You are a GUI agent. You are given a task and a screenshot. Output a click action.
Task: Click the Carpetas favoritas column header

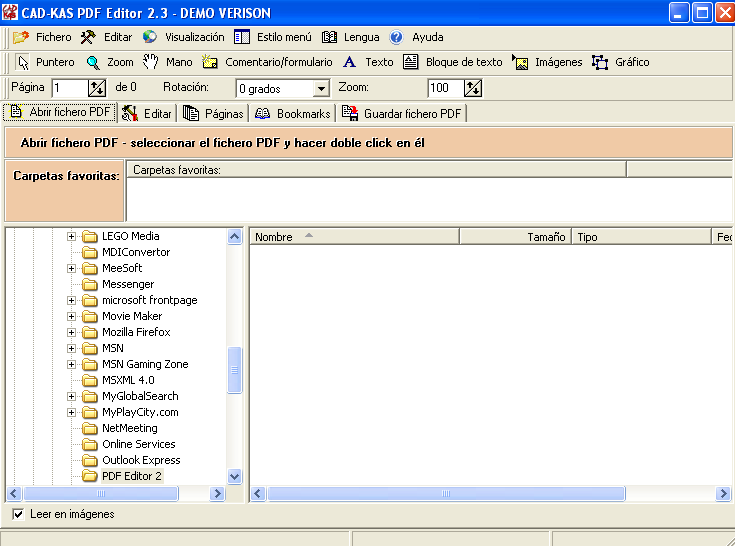click(376, 170)
